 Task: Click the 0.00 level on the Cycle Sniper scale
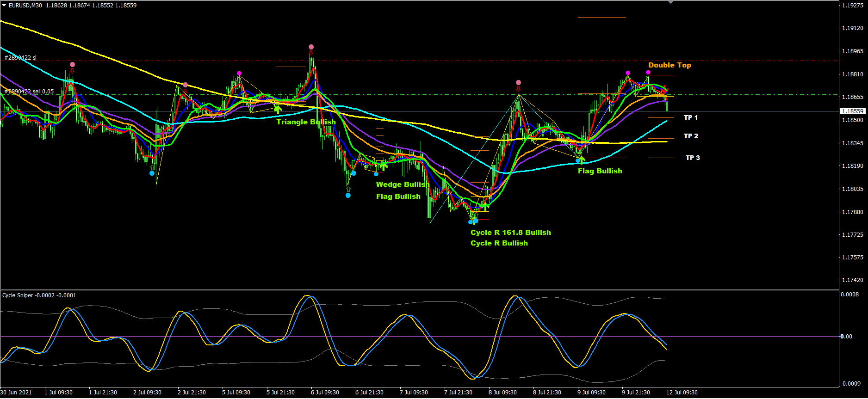[846, 337]
